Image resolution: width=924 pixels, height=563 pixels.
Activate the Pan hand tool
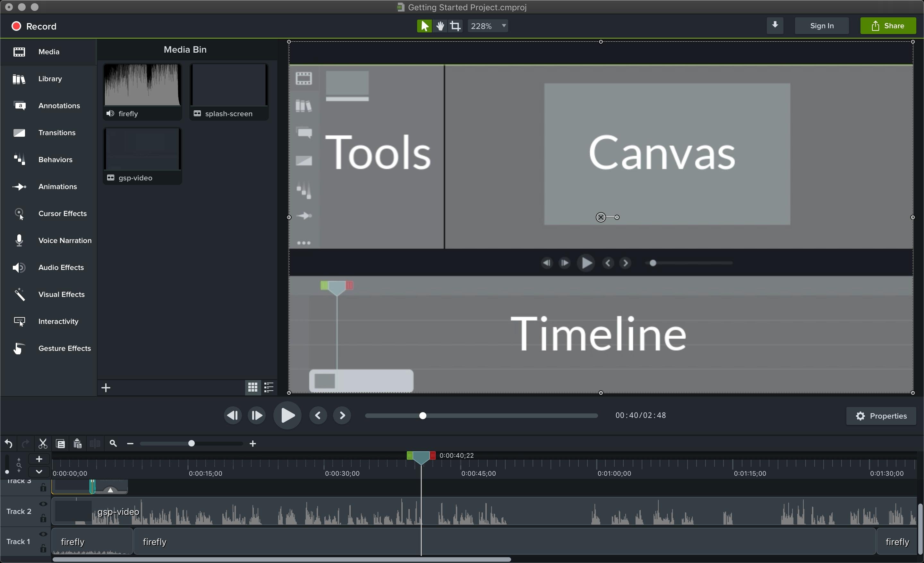(x=440, y=26)
